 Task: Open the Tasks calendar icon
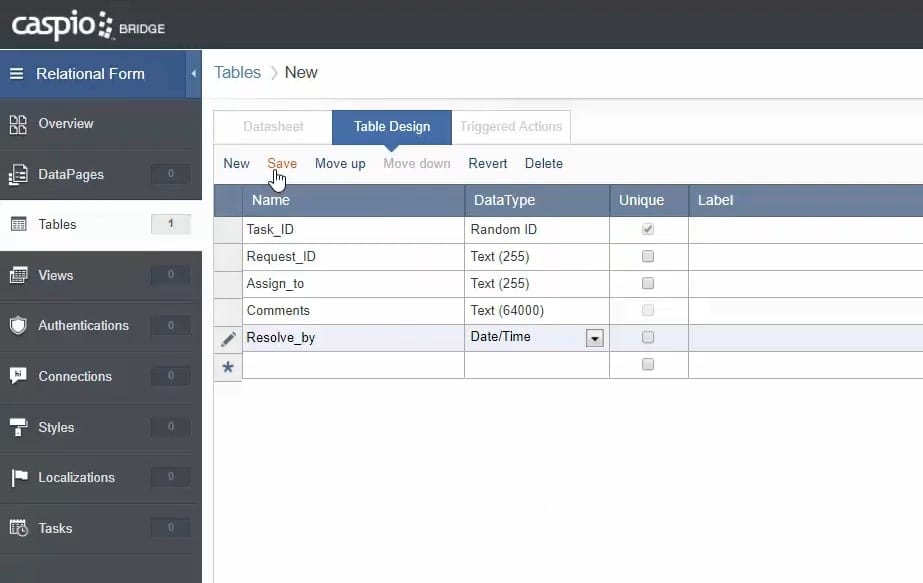coord(18,528)
